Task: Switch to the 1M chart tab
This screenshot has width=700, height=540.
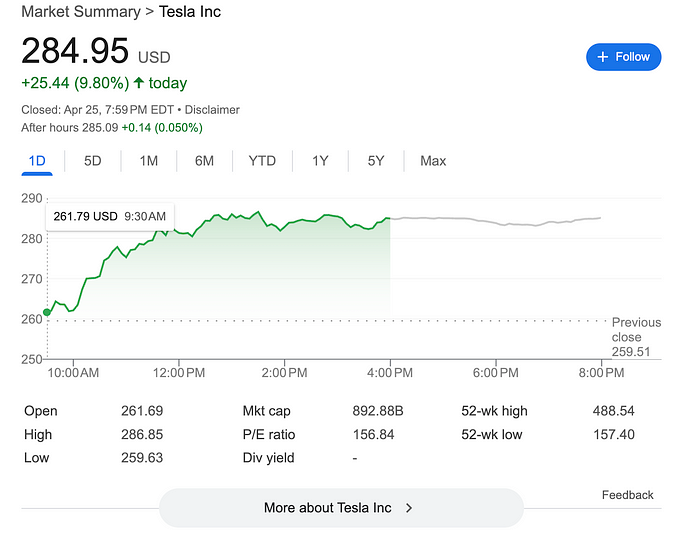Action: pyautogui.click(x=149, y=161)
